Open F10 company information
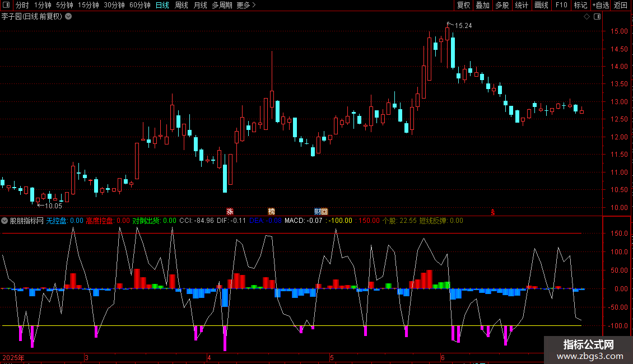Screen dimensions: 633x364 pos(561,5)
